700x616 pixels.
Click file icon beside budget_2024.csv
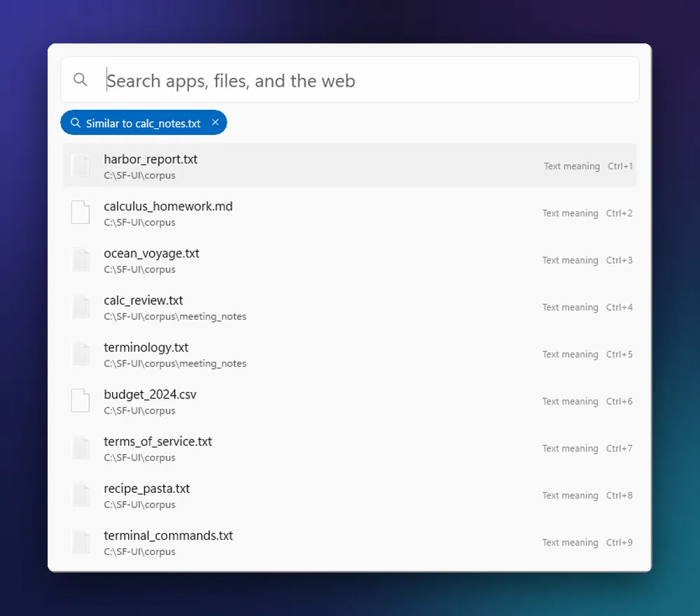coord(80,401)
